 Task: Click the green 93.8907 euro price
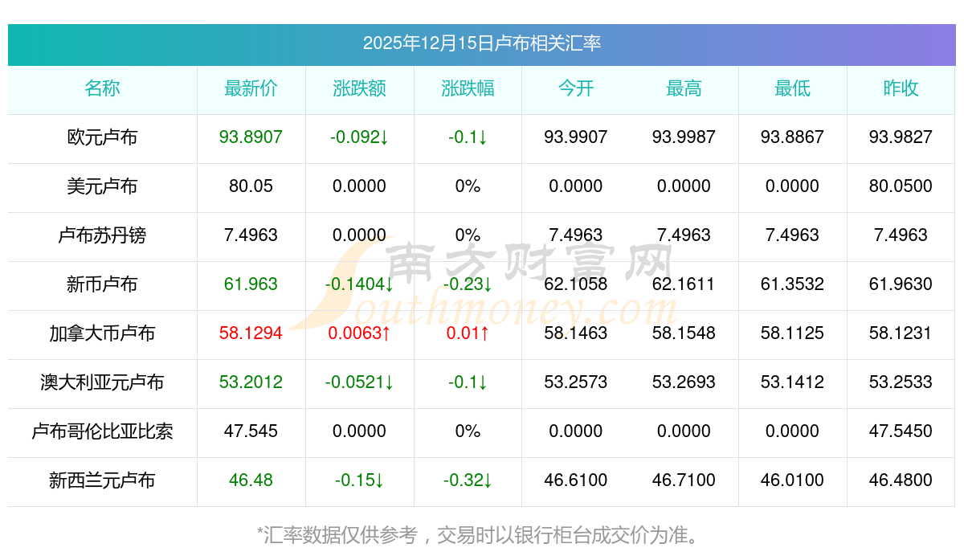tap(251, 137)
